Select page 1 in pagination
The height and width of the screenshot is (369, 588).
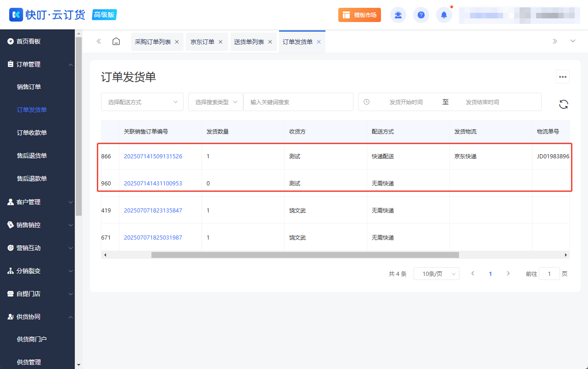pyautogui.click(x=490, y=274)
